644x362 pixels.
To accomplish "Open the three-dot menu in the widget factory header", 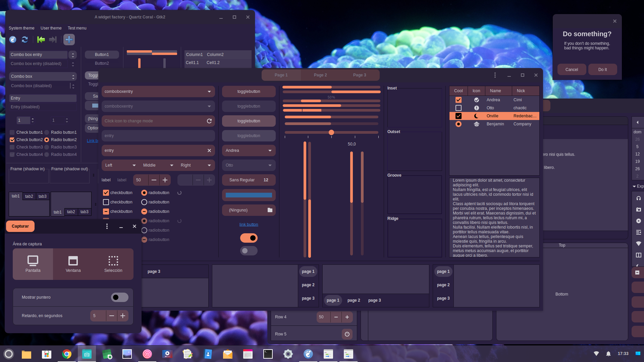I will pos(495,75).
